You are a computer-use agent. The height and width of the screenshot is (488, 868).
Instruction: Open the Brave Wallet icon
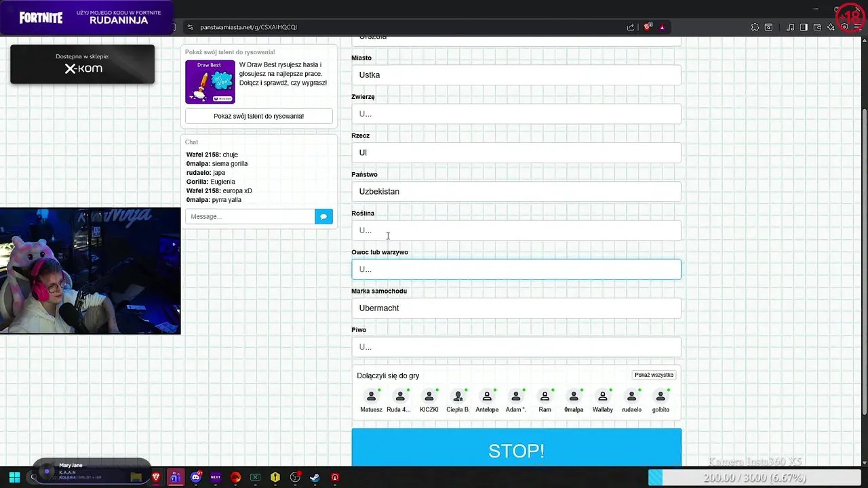coord(817,27)
